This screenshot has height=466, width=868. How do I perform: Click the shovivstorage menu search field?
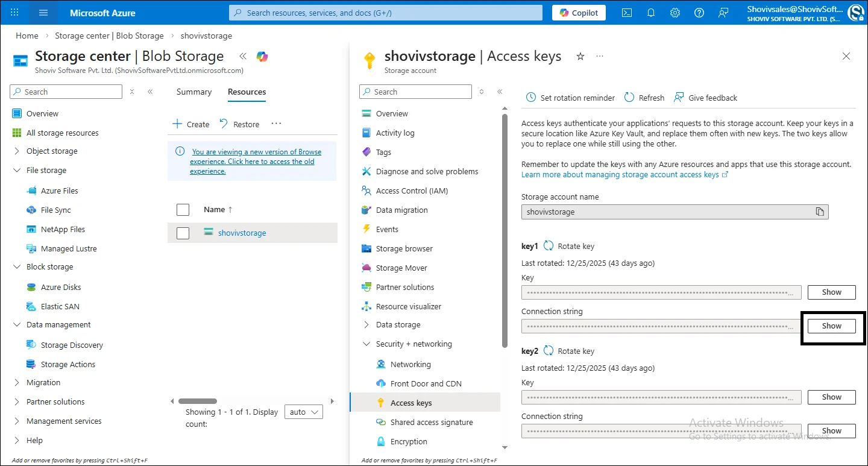(x=415, y=92)
